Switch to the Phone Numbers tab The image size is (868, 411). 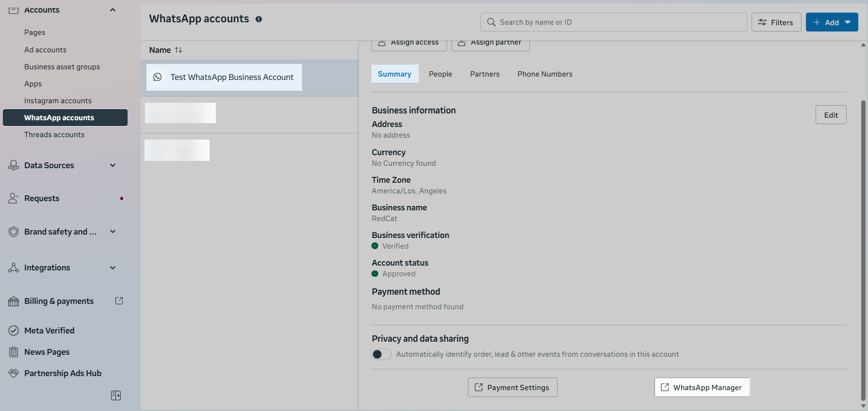click(x=545, y=74)
